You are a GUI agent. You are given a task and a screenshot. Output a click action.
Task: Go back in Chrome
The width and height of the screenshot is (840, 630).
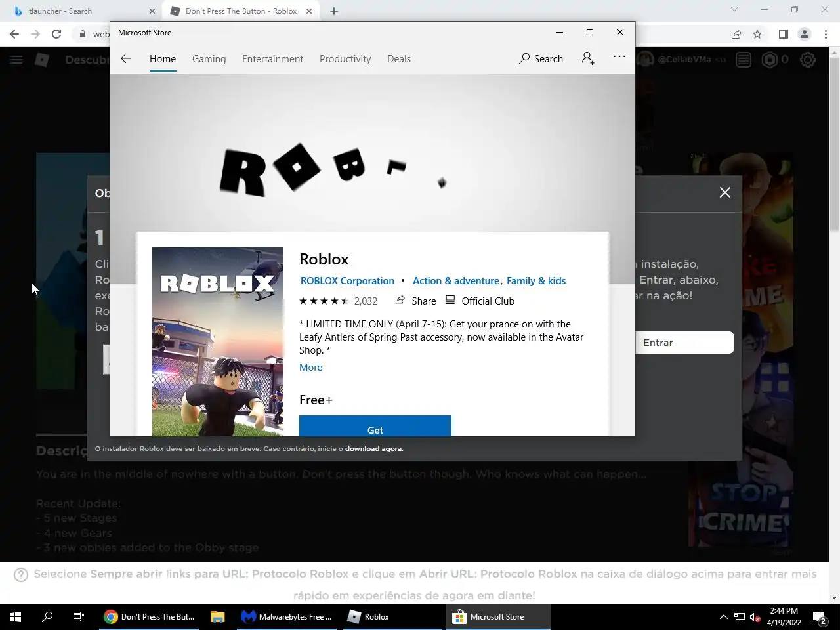[14, 34]
